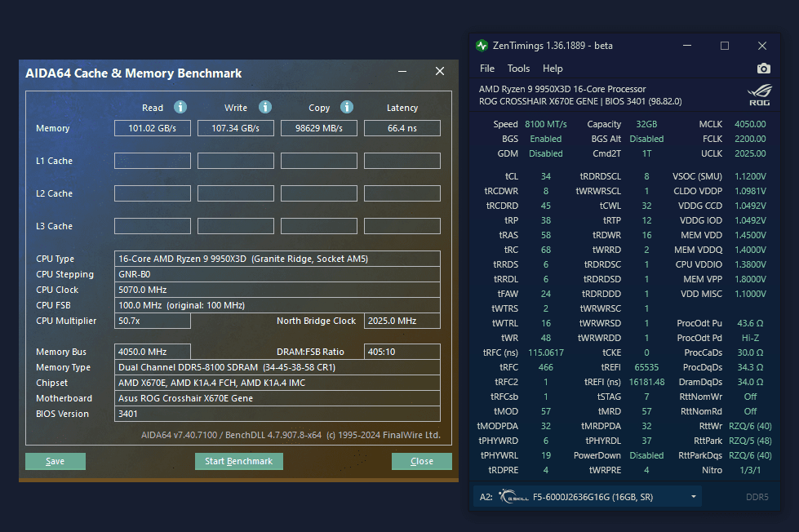This screenshot has height=532, width=799.
Task: Click North Bridge Clock value 2025.0 MHz
Action: (x=402, y=321)
